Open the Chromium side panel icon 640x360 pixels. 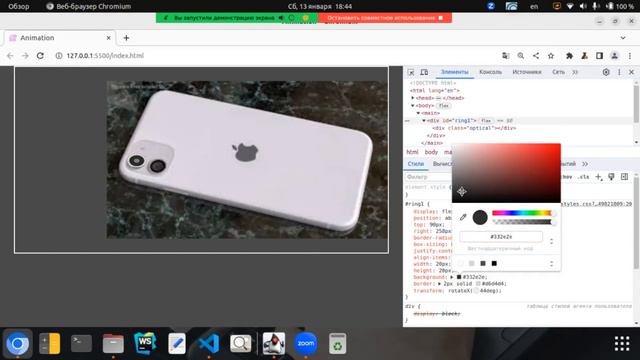point(599,56)
